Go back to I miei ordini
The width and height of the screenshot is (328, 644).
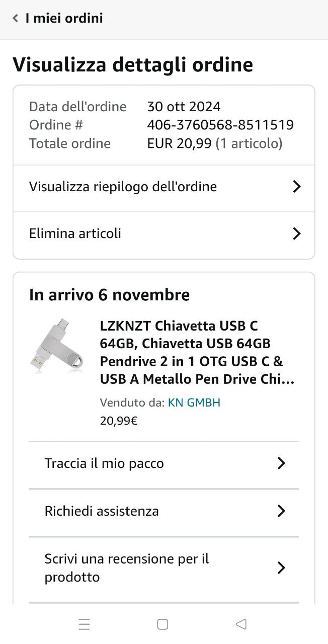(x=57, y=19)
